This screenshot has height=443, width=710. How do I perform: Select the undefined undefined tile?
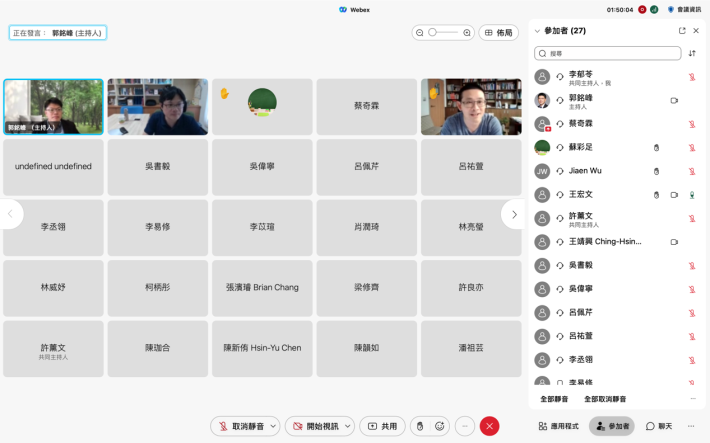click(53, 167)
